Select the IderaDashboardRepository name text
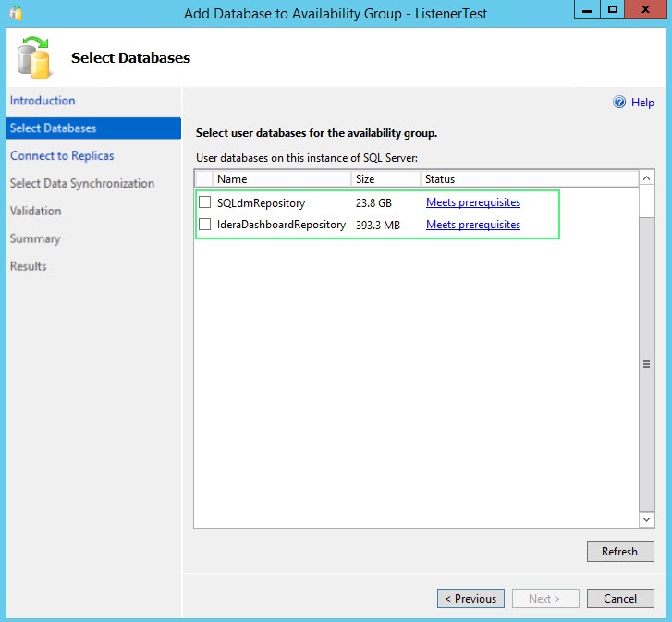The height and width of the screenshot is (622, 672). 281,225
